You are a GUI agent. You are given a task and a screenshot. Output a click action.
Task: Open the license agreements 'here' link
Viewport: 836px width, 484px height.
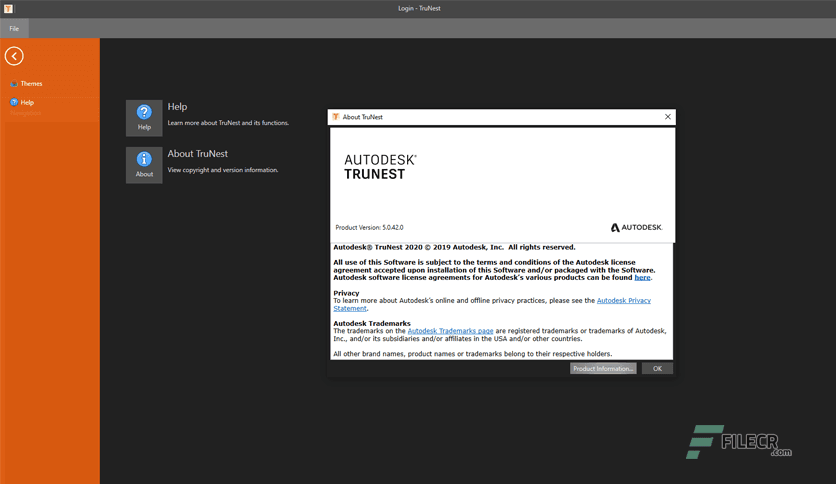coord(642,277)
